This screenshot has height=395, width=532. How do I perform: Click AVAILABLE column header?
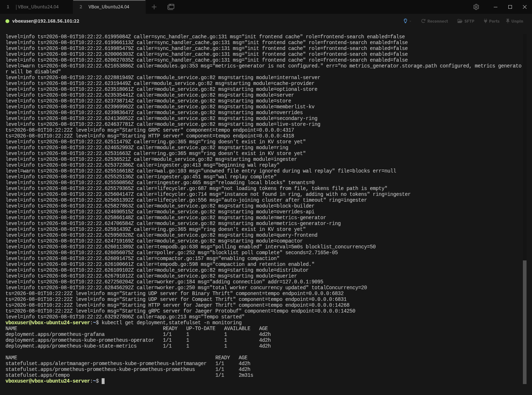[x=237, y=329]
